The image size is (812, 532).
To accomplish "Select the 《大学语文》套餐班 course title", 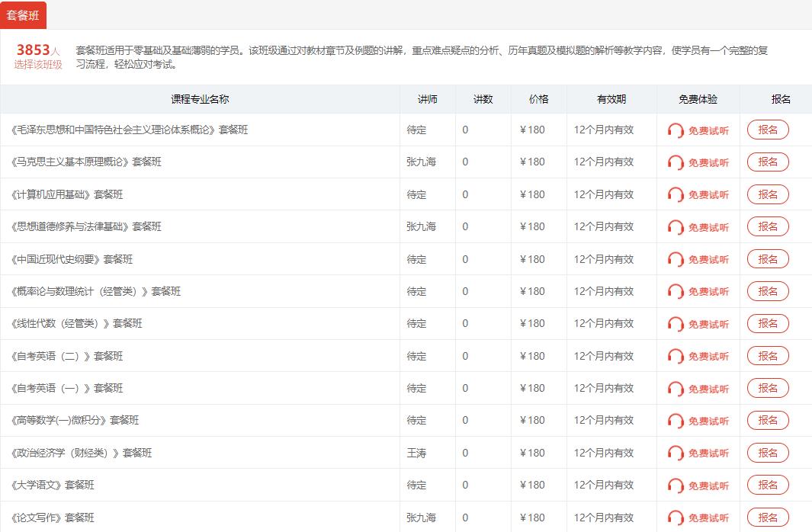I will coord(53,485).
